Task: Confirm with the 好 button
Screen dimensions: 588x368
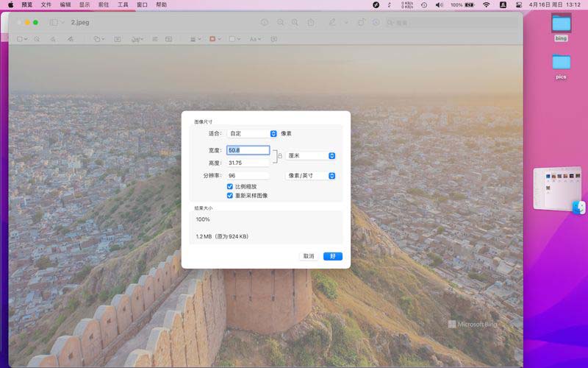Action: point(332,256)
